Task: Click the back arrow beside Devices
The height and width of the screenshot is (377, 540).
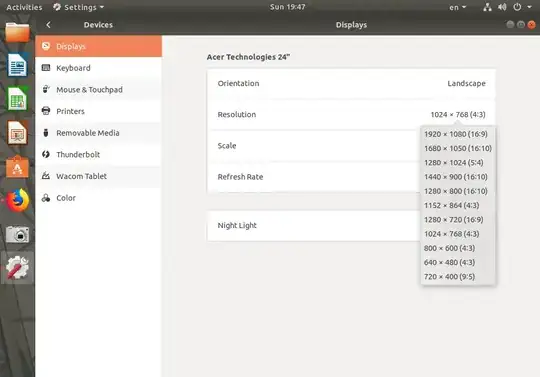Action: click(48, 25)
